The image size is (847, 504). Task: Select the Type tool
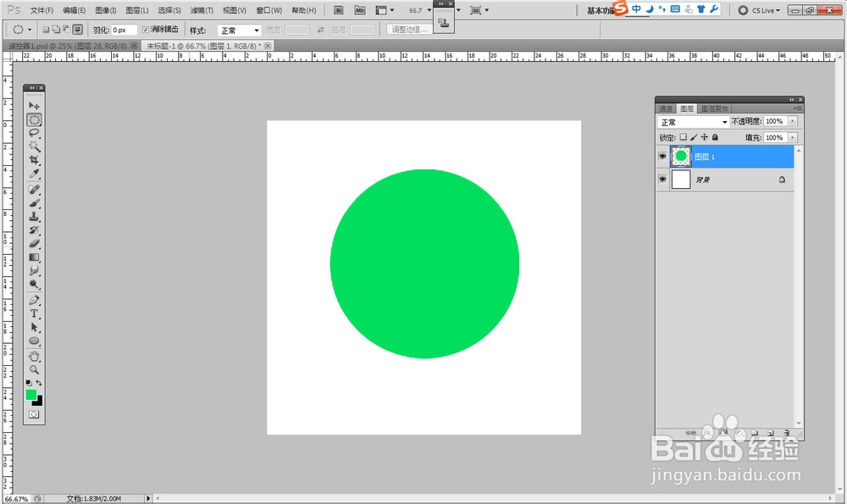point(34,314)
